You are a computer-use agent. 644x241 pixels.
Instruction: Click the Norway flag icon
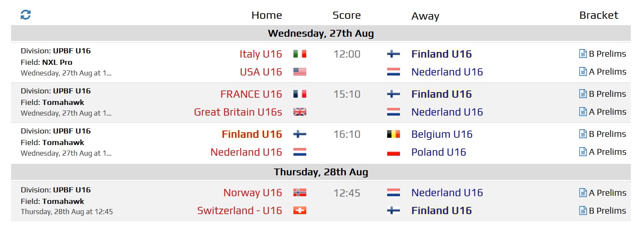300,192
